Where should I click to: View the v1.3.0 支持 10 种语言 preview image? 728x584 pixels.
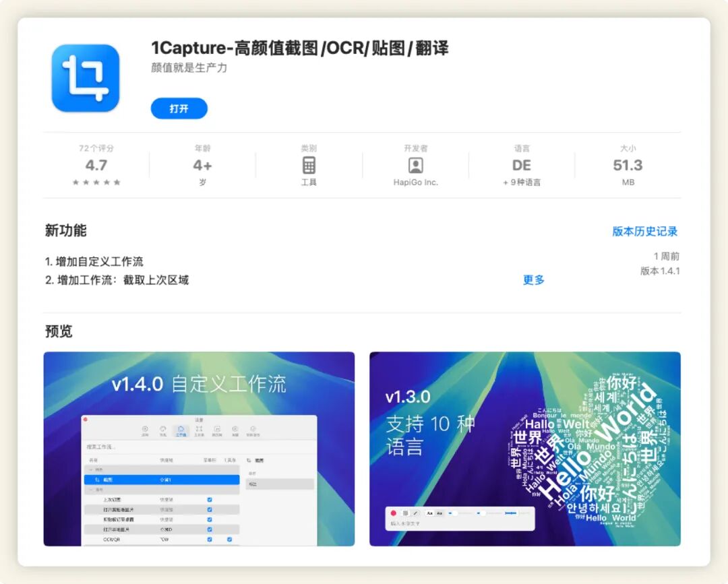[x=525, y=449]
